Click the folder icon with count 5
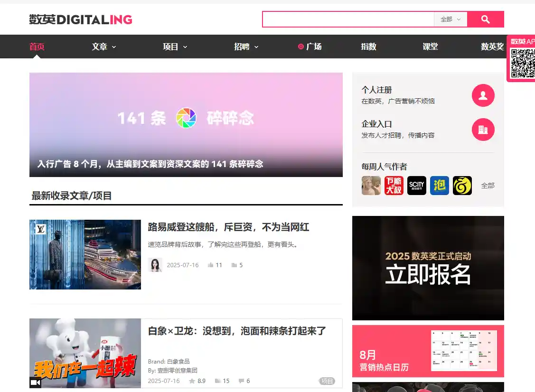The height and width of the screenshot is (392, 535). 234,265
